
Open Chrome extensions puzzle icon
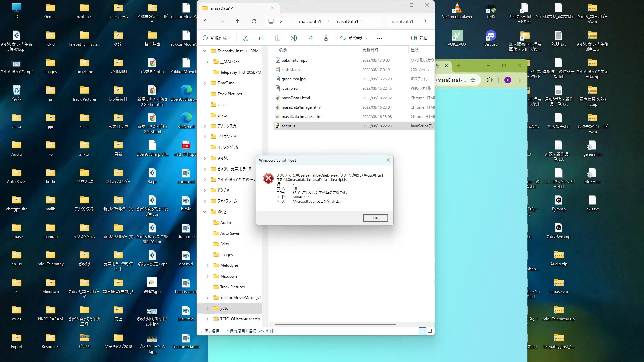pyautogui.click(x=490, y=80)
